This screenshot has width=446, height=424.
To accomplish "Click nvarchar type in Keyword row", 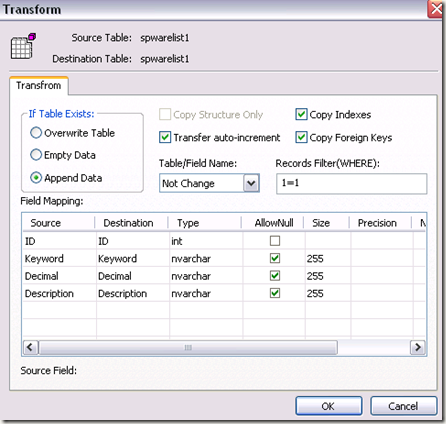I will click(206, 258).
